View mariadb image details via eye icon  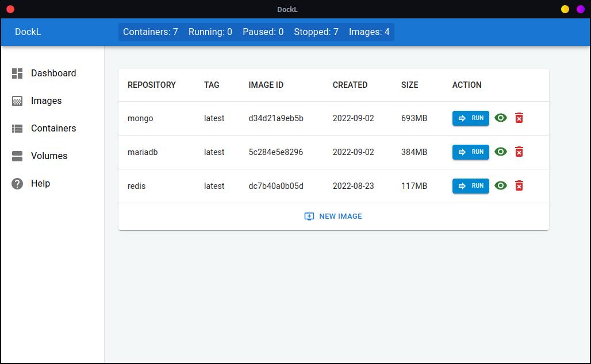click(x=501, y=152)
